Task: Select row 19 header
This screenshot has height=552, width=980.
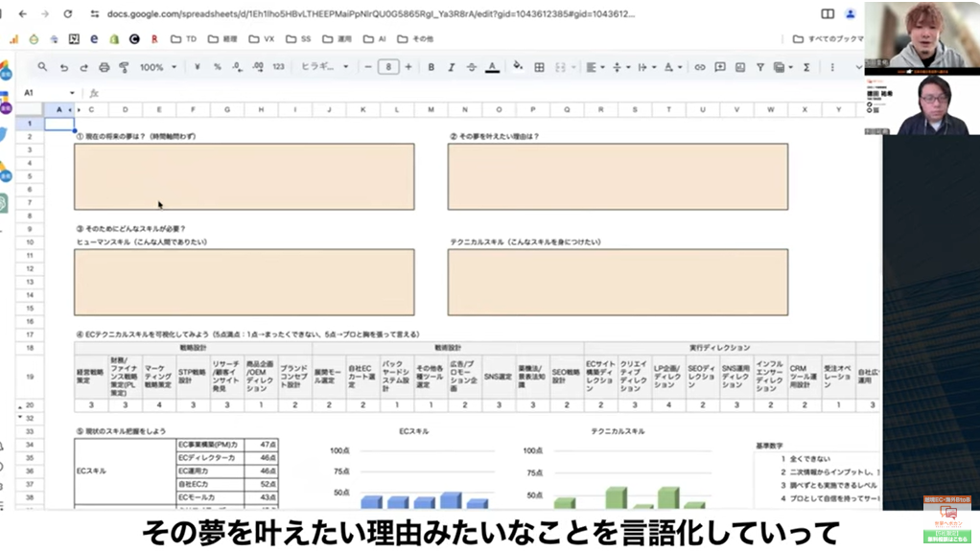Action: [30, 377]
